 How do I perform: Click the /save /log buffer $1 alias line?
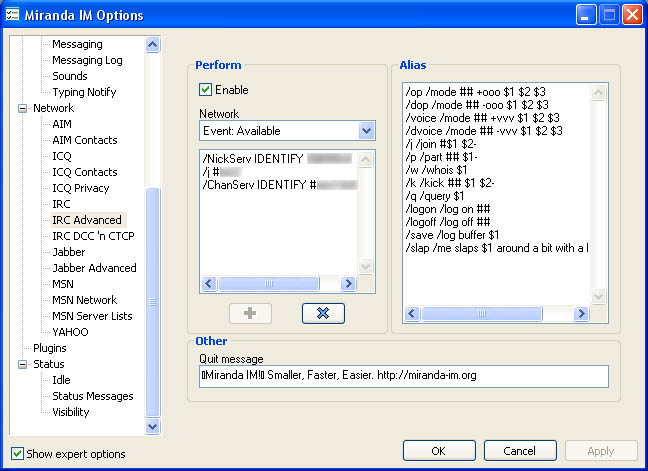click(x=453, y=235)
